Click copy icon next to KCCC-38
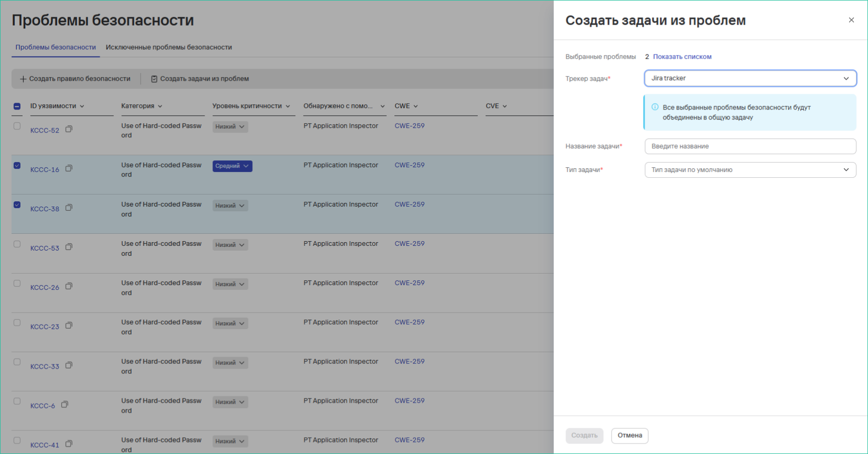Screen dimensions: 868x454 (x=69, y=208)
